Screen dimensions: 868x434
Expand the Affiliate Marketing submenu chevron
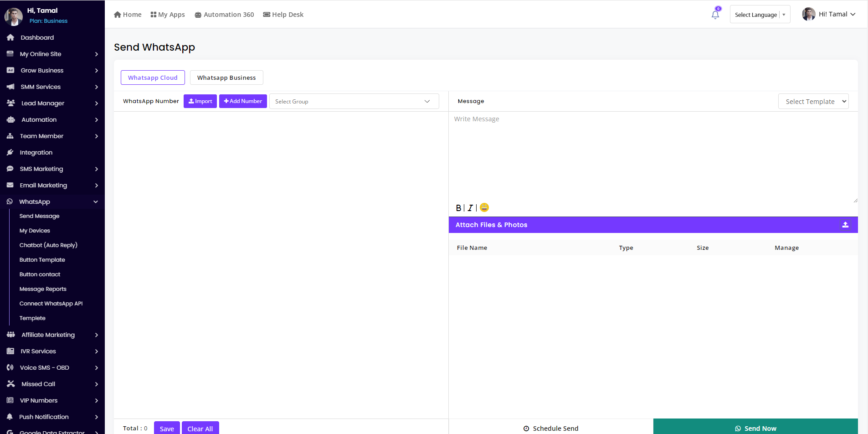click(97, 335)
